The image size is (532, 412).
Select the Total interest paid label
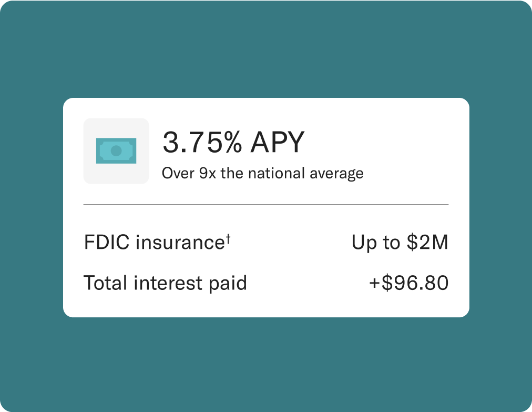point(165,283)
